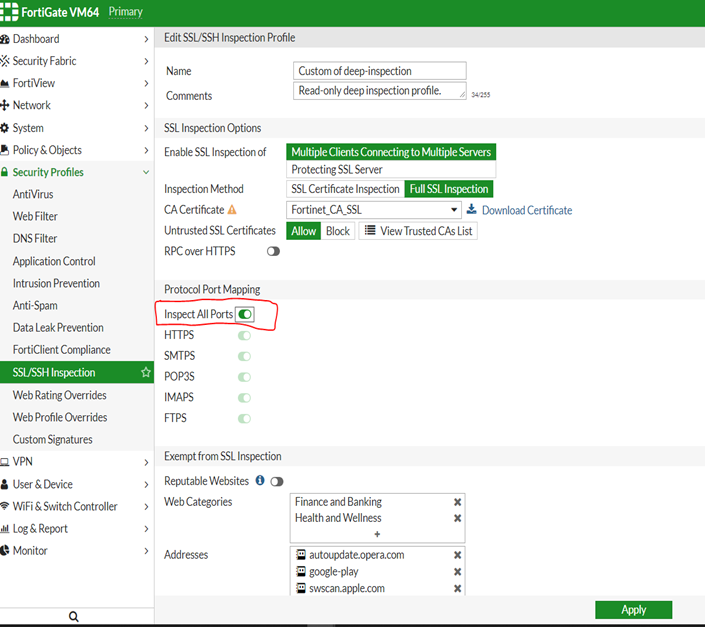Click the search magnifier icon in sidebar
705x627 pixels.
[74, 617]
